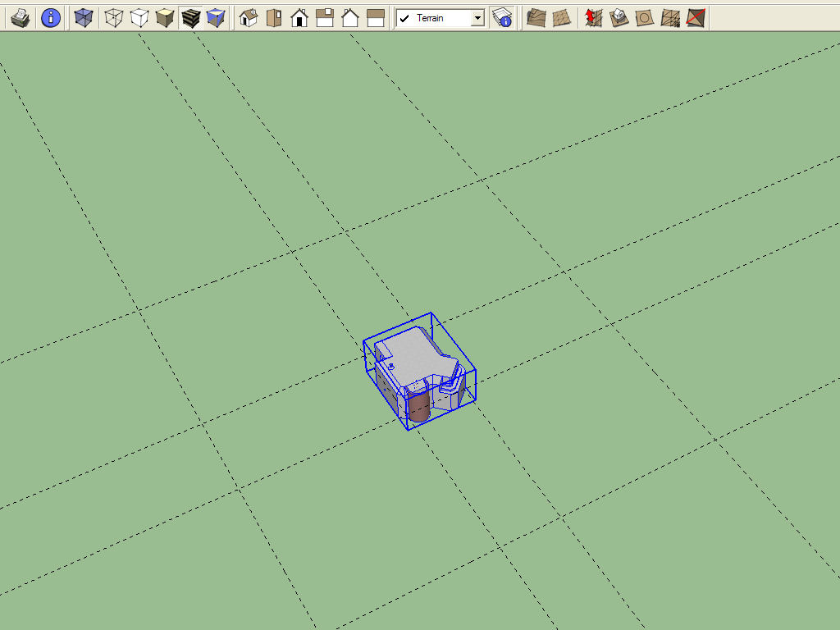Switch to Iso view

248,18
